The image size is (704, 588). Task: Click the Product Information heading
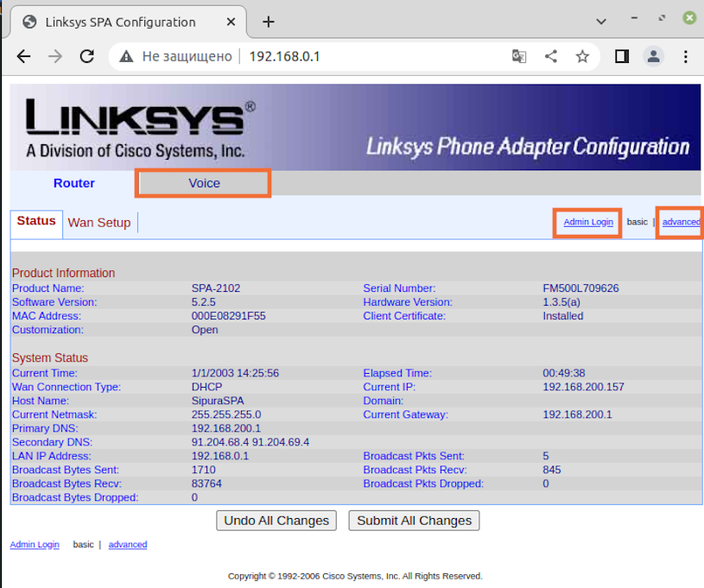63,273
